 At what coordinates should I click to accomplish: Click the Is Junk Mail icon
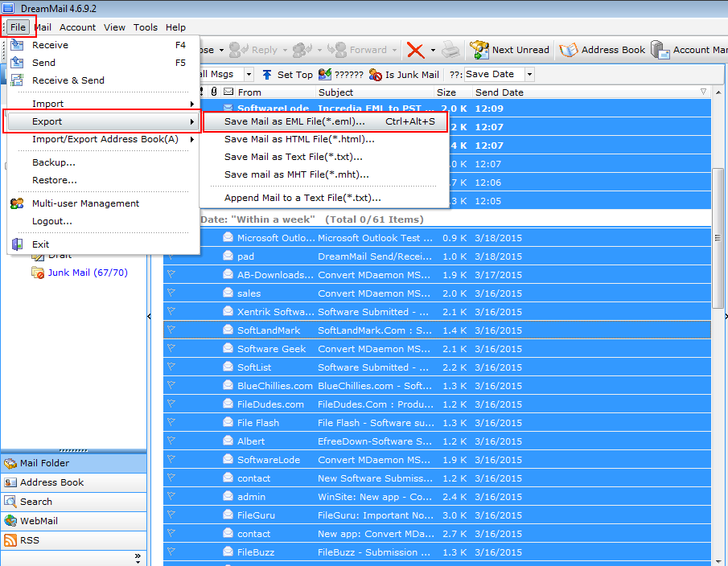(376, 75)
